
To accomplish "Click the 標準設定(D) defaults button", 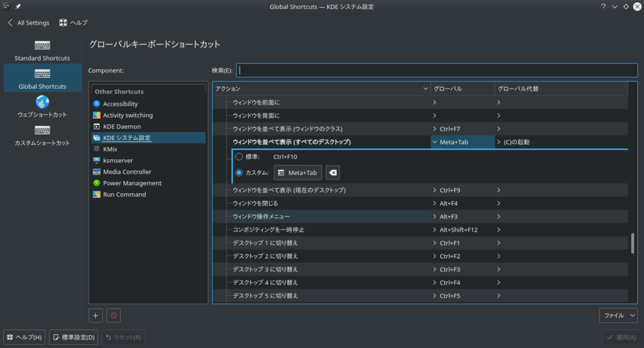I will 74,337.
